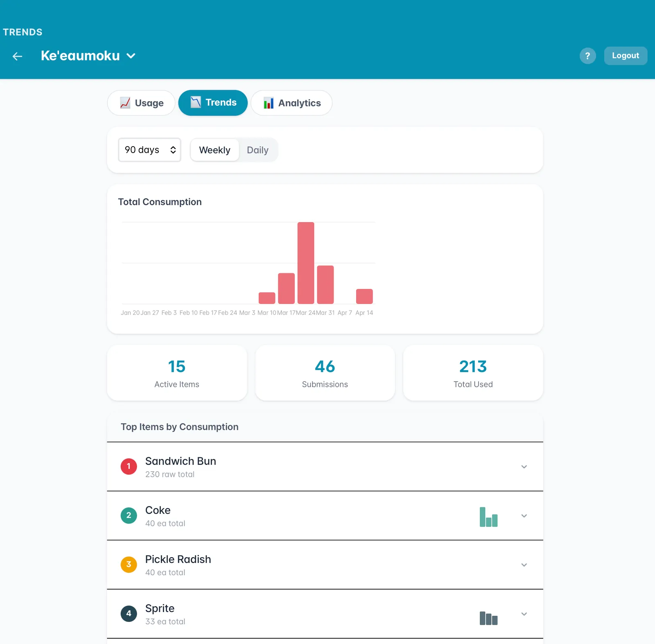
Task: Switch to the Usage tab
Action: (x=141, y=103)
